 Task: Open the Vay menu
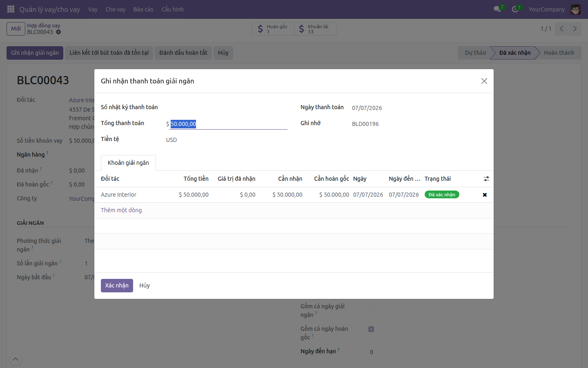tap(93, 9)
